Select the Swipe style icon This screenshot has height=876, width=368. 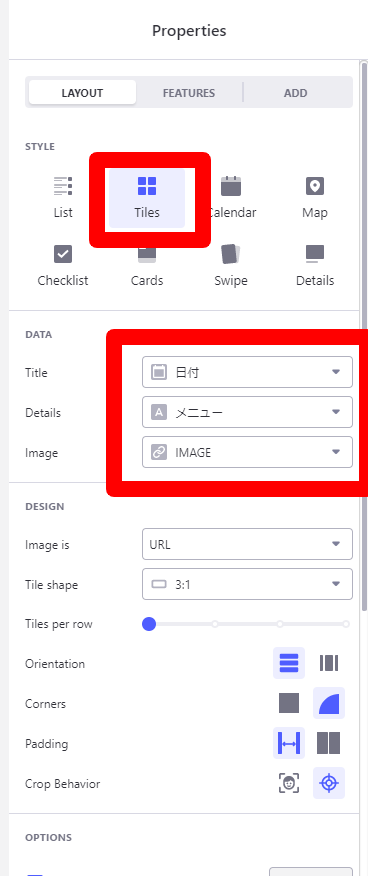[231, 265]
